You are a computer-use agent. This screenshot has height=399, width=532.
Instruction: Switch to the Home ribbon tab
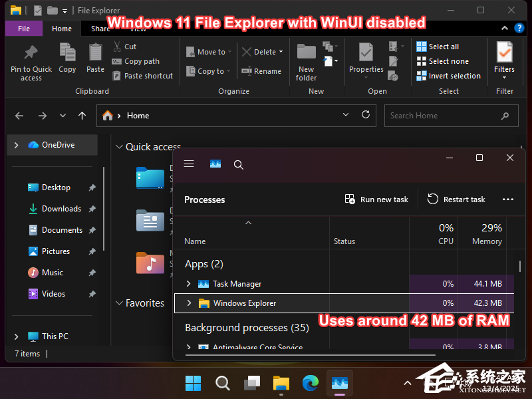pos(61,28)
